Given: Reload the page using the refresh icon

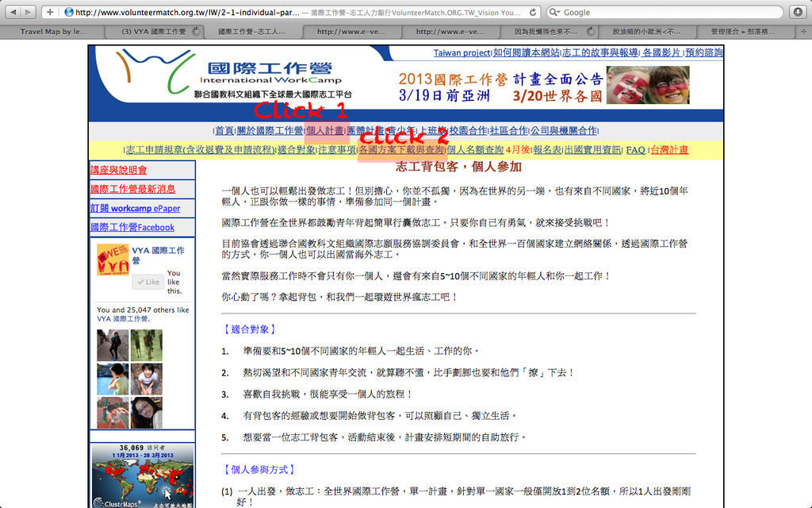Looking at the screenshot, I should pyautogui.click(x=532, y=12).
